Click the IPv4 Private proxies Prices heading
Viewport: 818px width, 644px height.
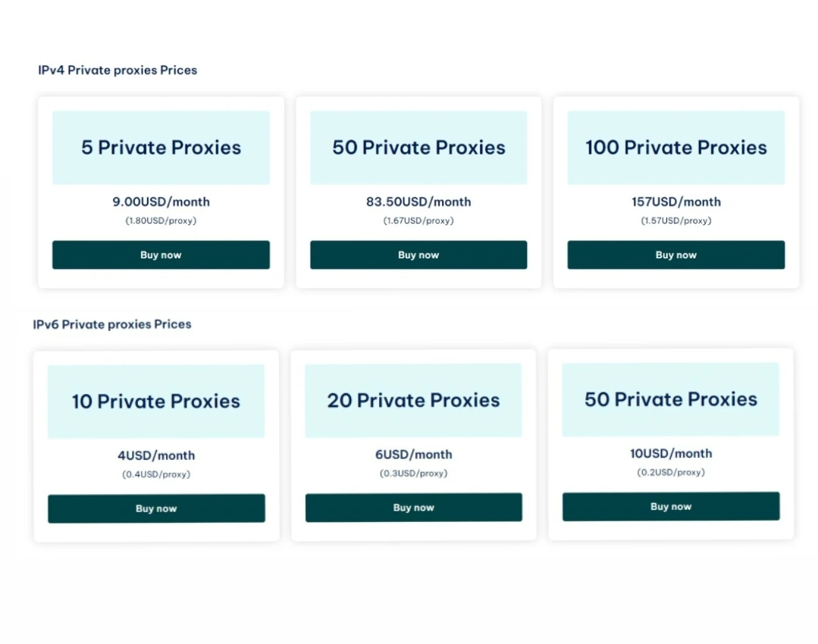click(x=118, y=70)
